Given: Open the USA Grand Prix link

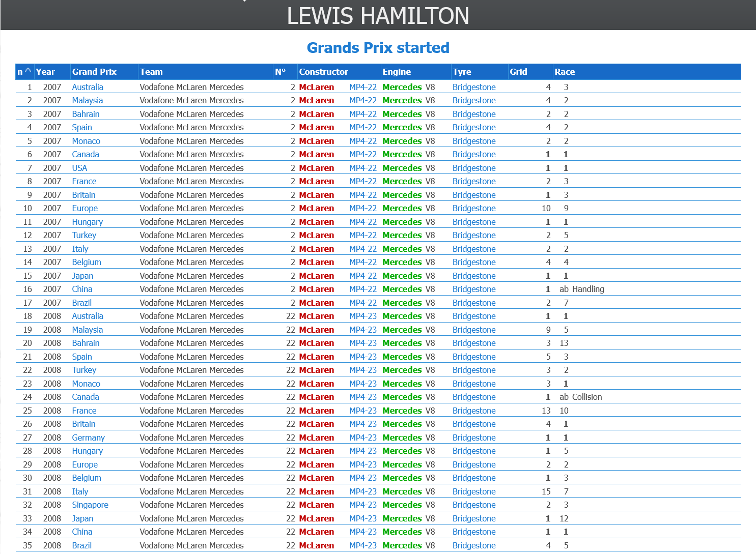Looking at the screenshot, I should coord(79,168).
